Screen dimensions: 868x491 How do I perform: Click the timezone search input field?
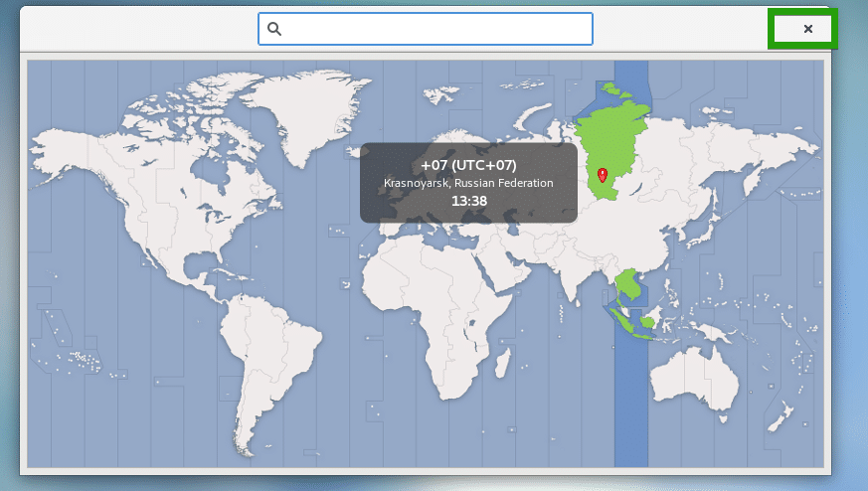tap(426, 29)
